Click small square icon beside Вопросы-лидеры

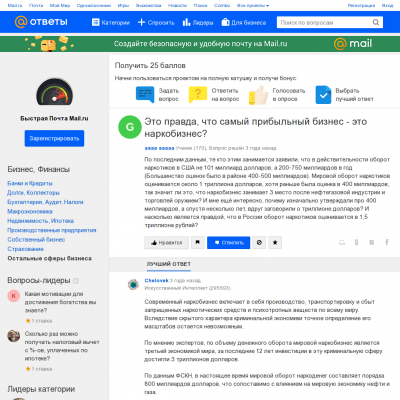point(76,281)
